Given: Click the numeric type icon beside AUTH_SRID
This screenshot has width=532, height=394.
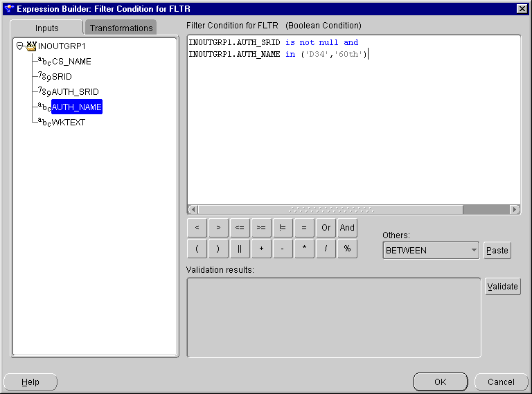Looking at the screenshot, I should coord(44,91).
